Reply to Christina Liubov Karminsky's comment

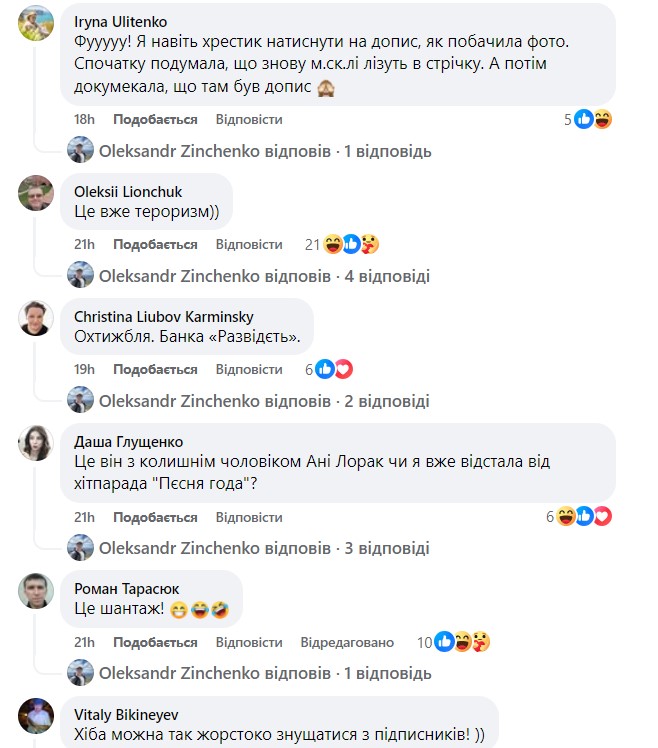click(249, 369)
